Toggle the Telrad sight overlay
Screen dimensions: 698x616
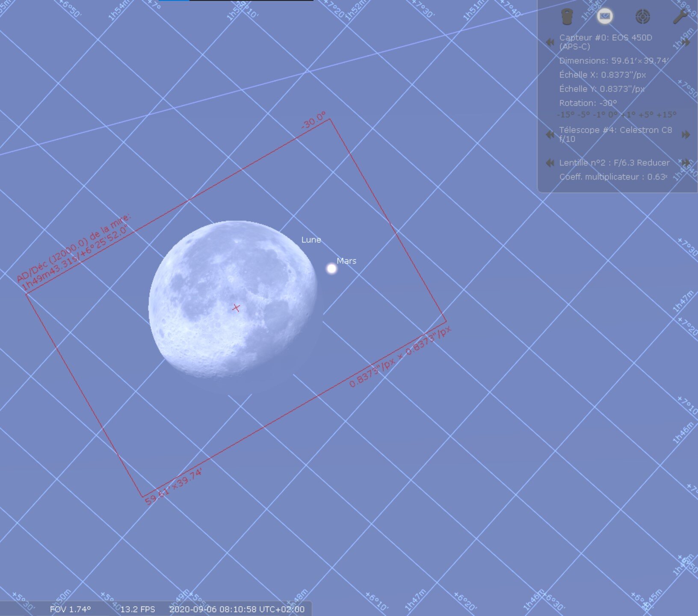tap(642, 17)
